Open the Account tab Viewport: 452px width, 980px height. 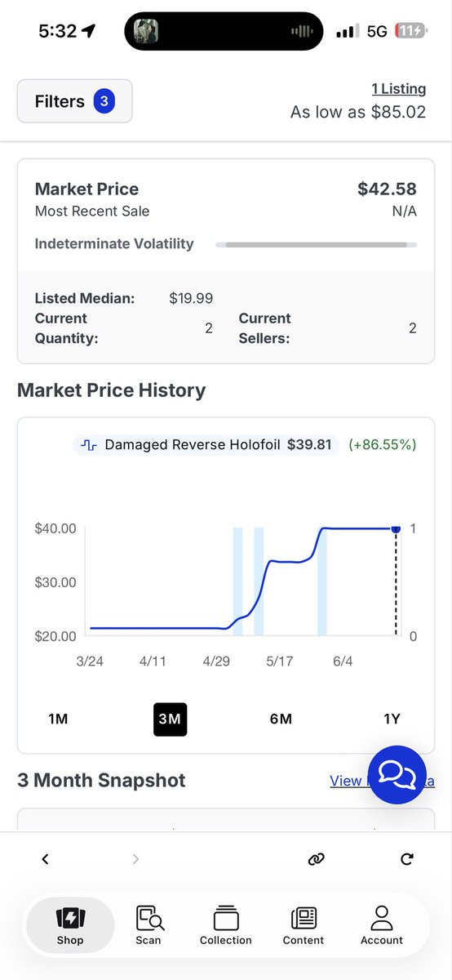point(382,926)
